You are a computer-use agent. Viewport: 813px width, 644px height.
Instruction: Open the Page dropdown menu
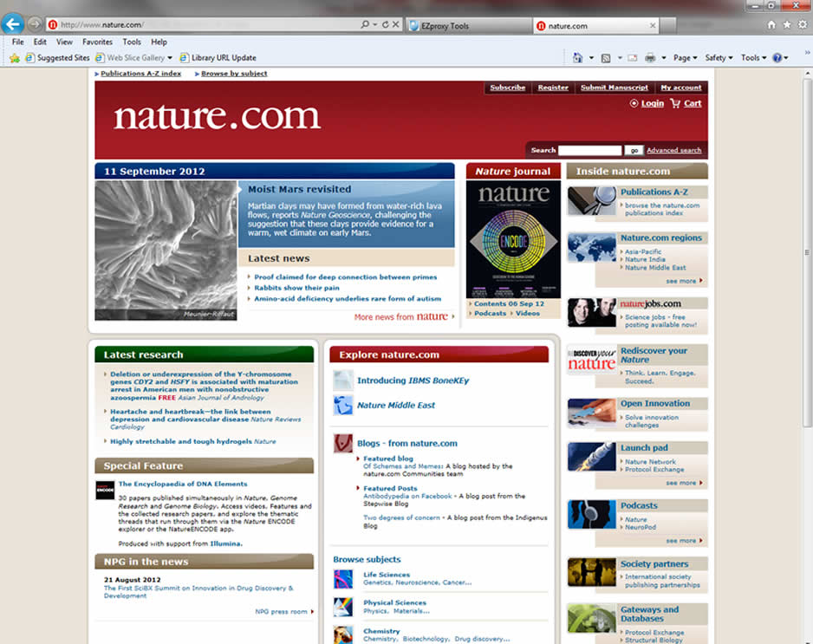[686, 58]
